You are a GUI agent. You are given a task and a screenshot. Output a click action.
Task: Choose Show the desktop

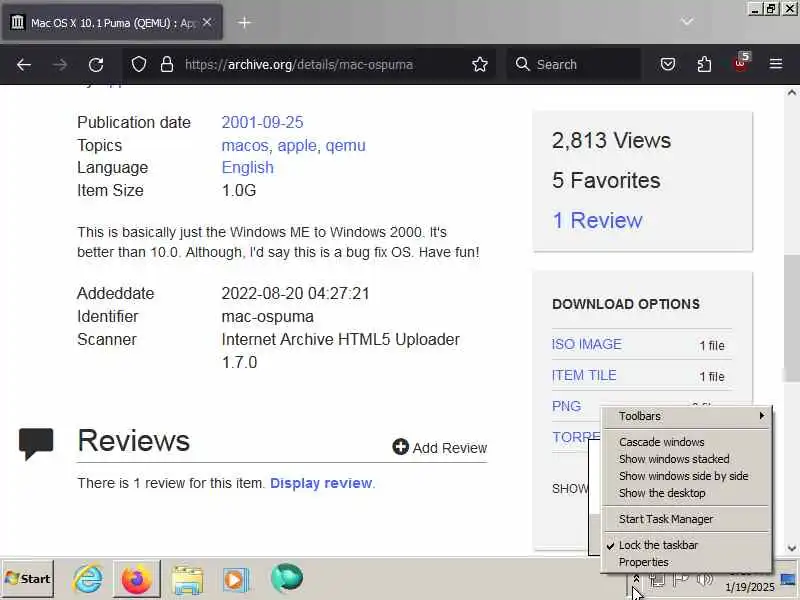687,493
